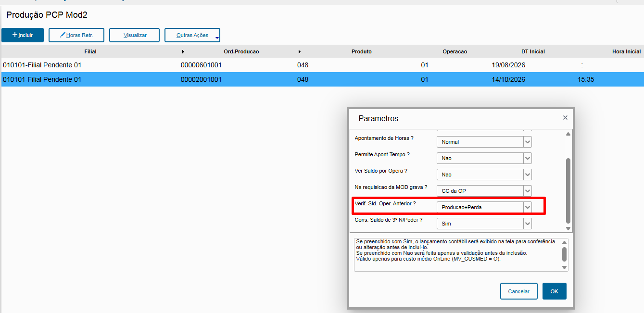Select Filial cell in the 00000601001 row
The width and height of the screenshot is (644, 313).
pyautogui.click(x=42, y=65)
